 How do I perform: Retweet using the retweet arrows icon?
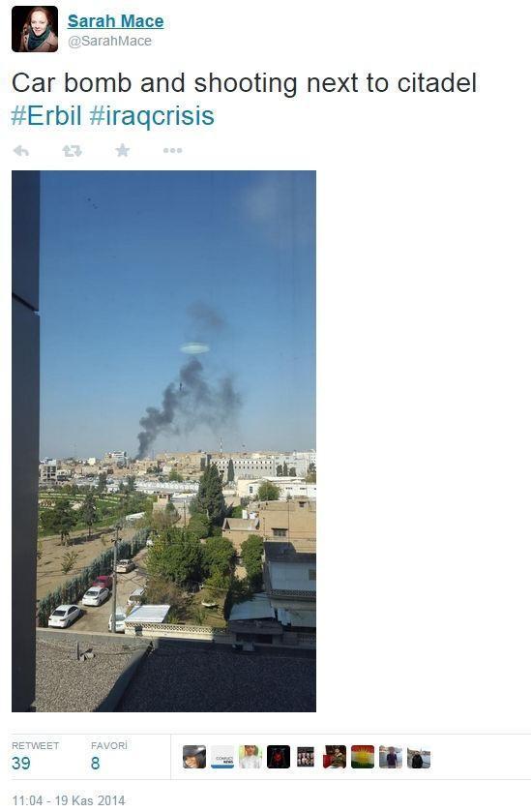[x=72, y=151]
